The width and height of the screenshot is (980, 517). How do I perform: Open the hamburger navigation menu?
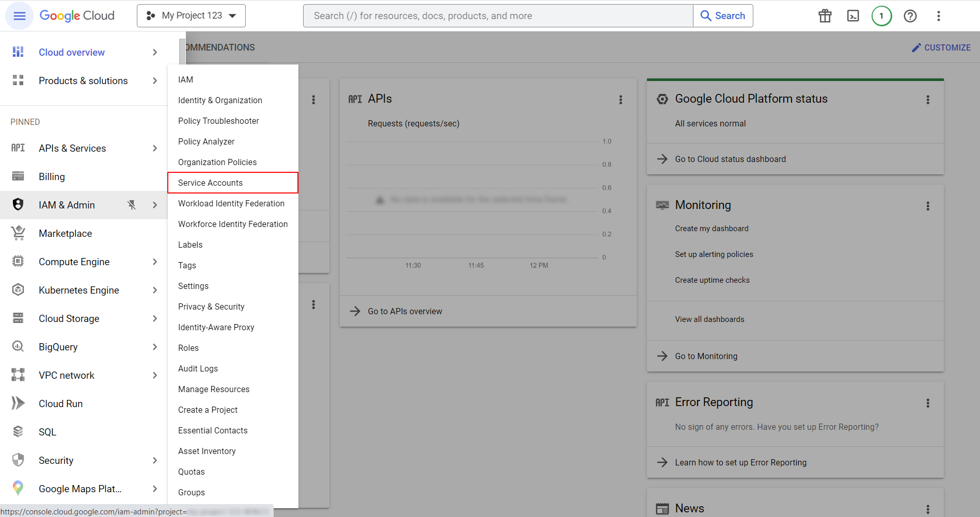pyautogui.click(x=19, y=16)
